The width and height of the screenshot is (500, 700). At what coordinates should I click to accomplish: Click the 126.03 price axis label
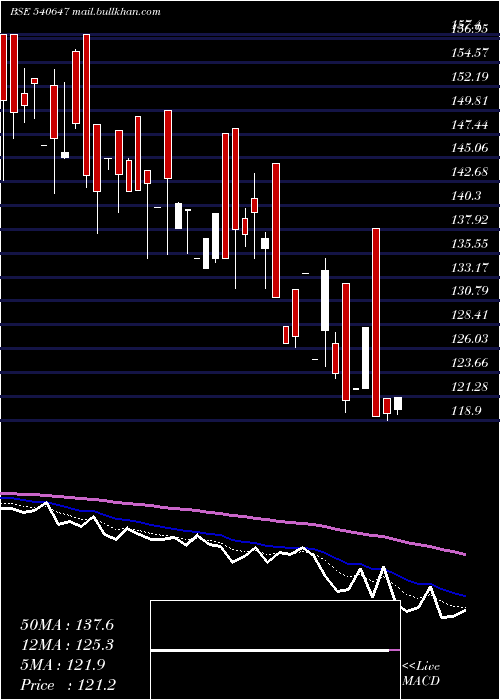point(470,339)
